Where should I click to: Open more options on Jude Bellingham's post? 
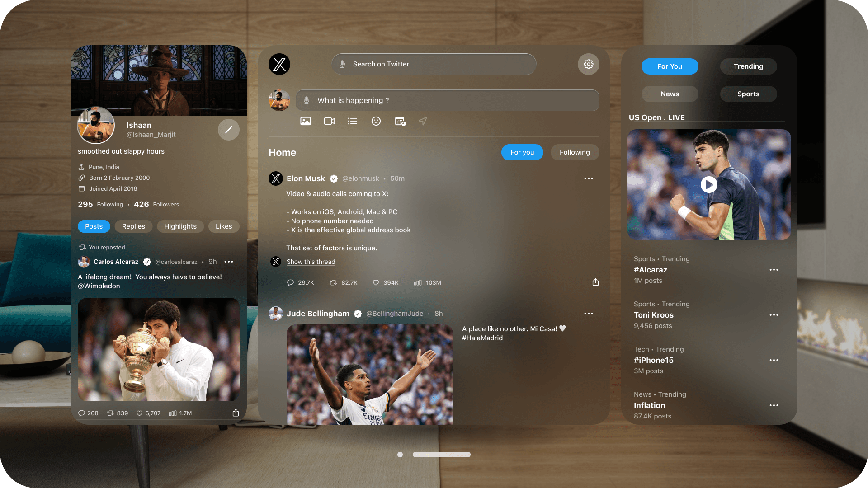(x=588, y=314)
